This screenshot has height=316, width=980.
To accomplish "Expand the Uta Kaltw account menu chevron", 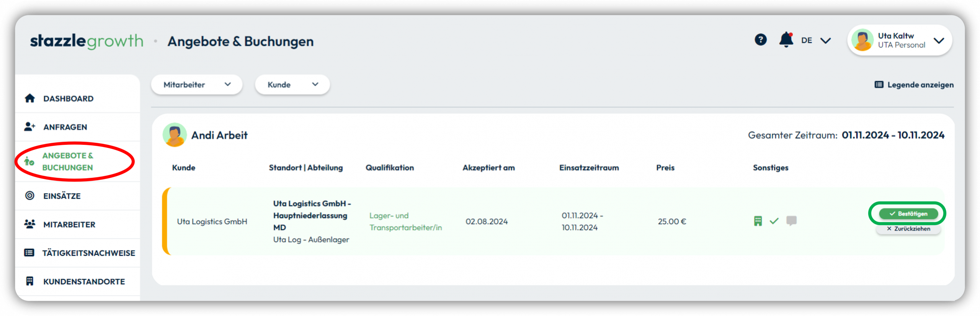I will [x=939, y=41].
